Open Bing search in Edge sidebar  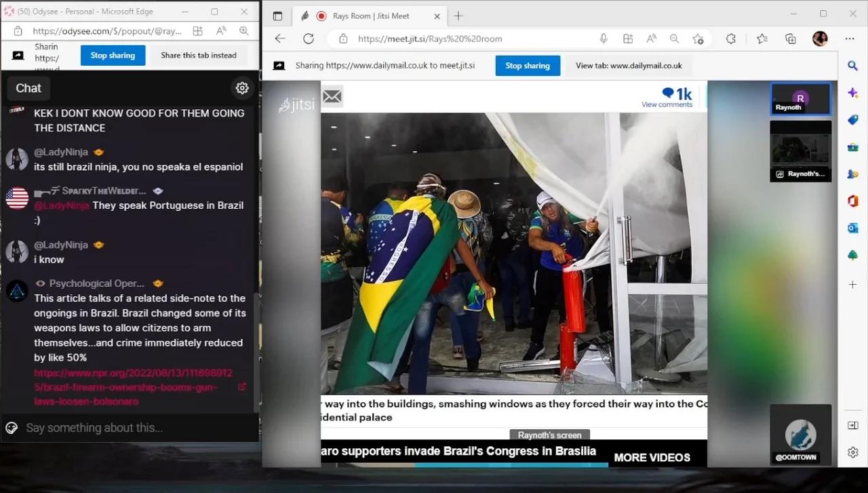click(x=852, y=66)
